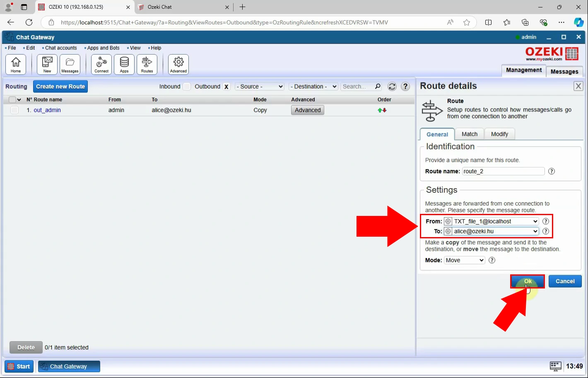
Task: Open the Destination filter dropdown
Action: [313, 87]
